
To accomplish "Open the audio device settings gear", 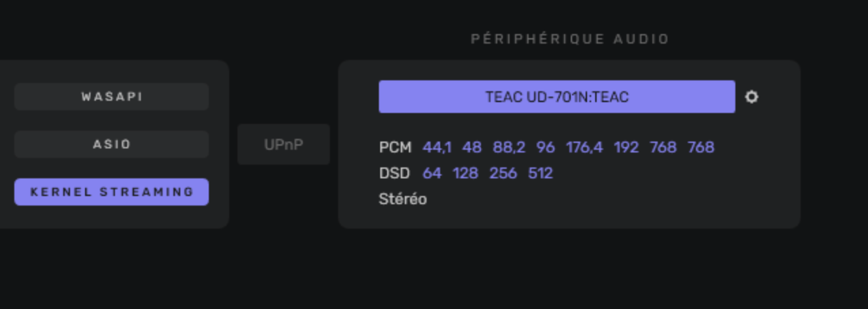I will (x=751, y=97).
